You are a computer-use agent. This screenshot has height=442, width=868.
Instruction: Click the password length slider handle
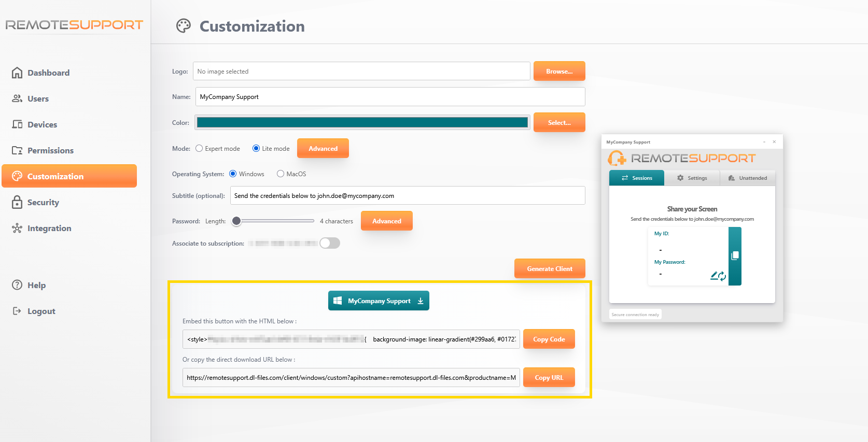tap(236, 221)
